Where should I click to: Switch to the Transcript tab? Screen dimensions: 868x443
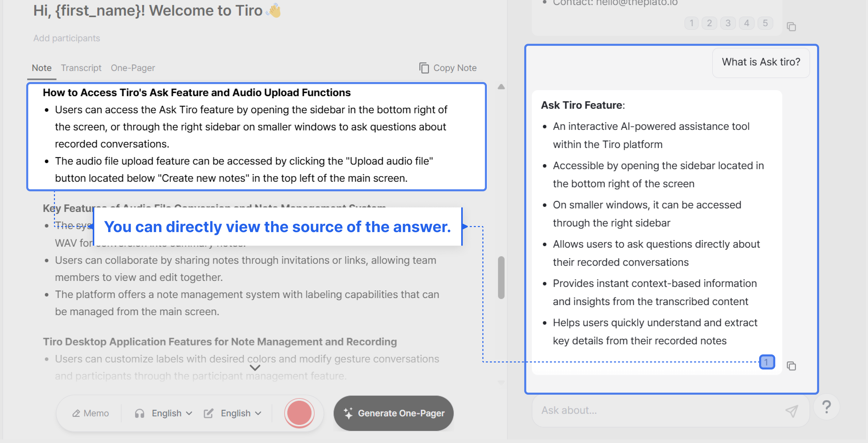coord(81,68)
